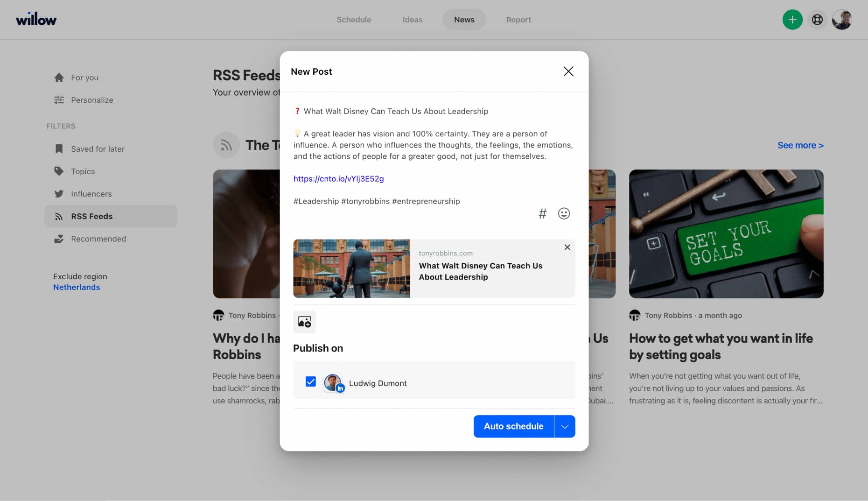
Task: Click into the post text area
Action: [x=434, y=156]
